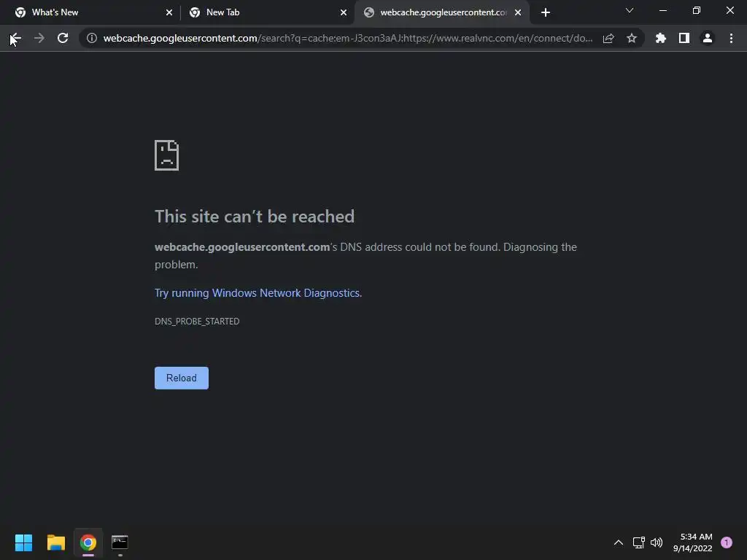Select the webcache.googleusercontent tab
This screenshot has width=747, height=560.
point(441,12)
